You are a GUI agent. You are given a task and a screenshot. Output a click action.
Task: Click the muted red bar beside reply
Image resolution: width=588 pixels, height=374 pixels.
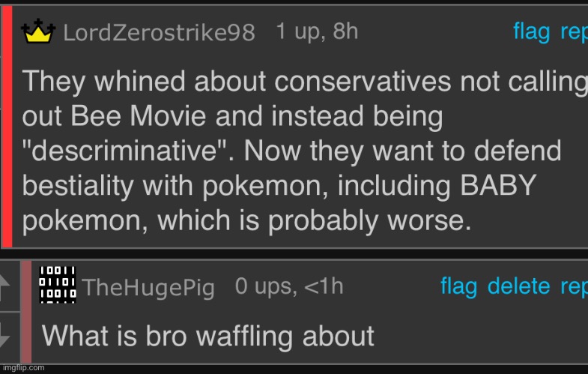pyautogui.click(x=27, y=312)
